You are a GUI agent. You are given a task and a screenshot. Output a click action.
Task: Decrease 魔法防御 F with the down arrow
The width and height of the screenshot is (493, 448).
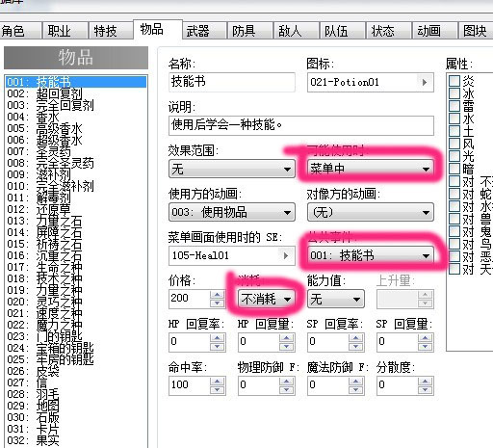click(355, 389)
